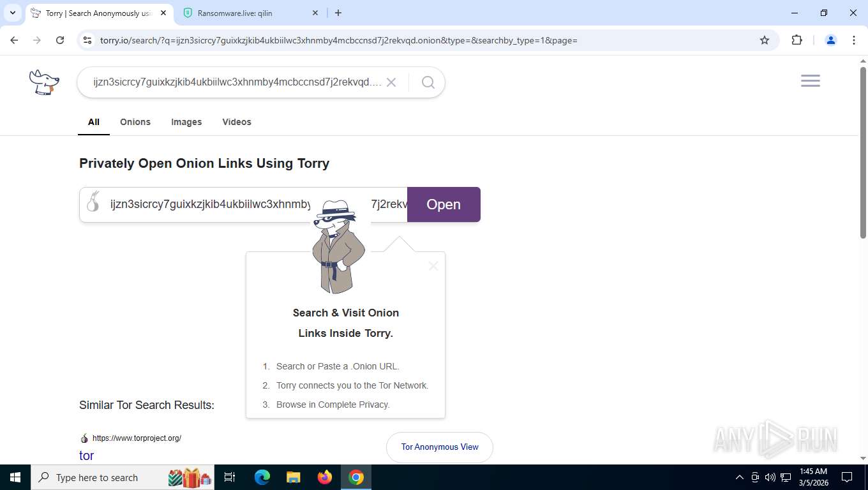Open volume control in system tray
The height and width of the screenshot is (490, 868).
pos(770,477)
